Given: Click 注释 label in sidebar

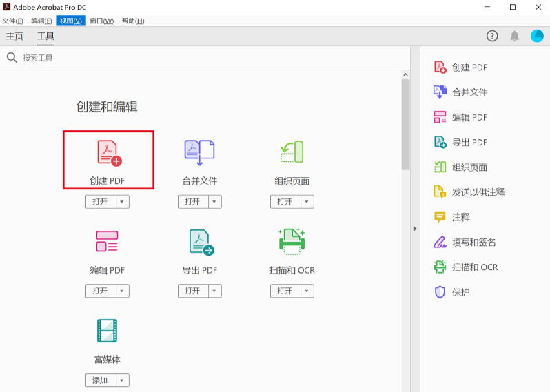Looking at the screenshot, I should (x=460, y=218).
